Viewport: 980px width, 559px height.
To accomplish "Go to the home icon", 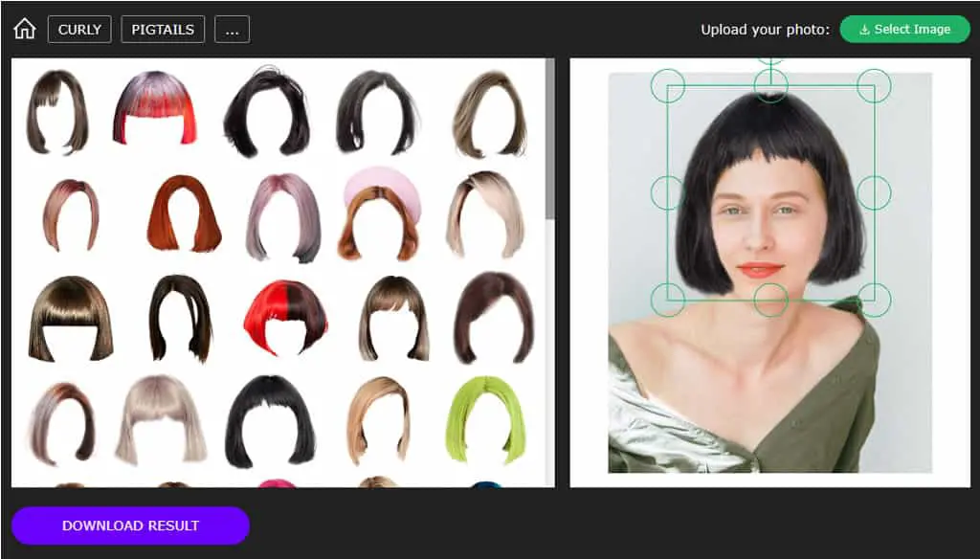I will [25, 29].
